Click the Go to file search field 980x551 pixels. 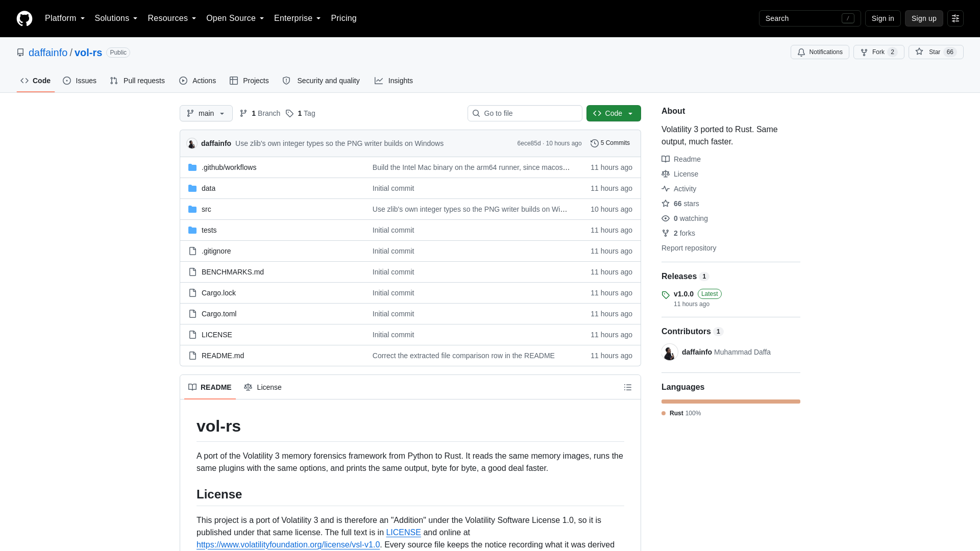(x=525, y=113)
